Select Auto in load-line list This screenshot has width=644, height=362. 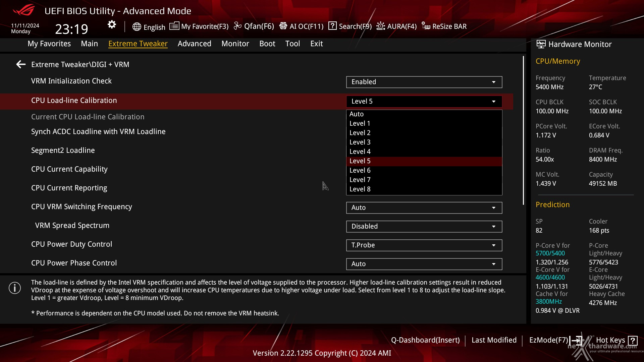[x=424, y=114]
